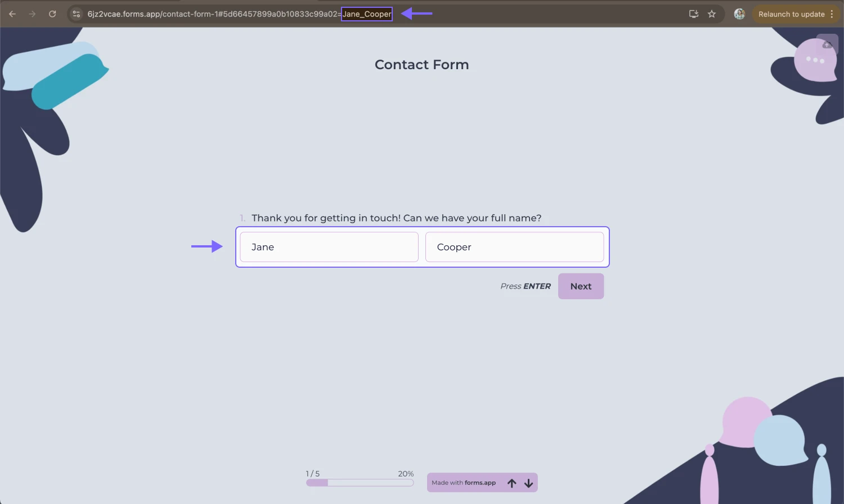Image resolution: width=844 pixels, height=504 pixels.
Task: Click the Relaunch to update button
Action: click(x=792, y=13)
